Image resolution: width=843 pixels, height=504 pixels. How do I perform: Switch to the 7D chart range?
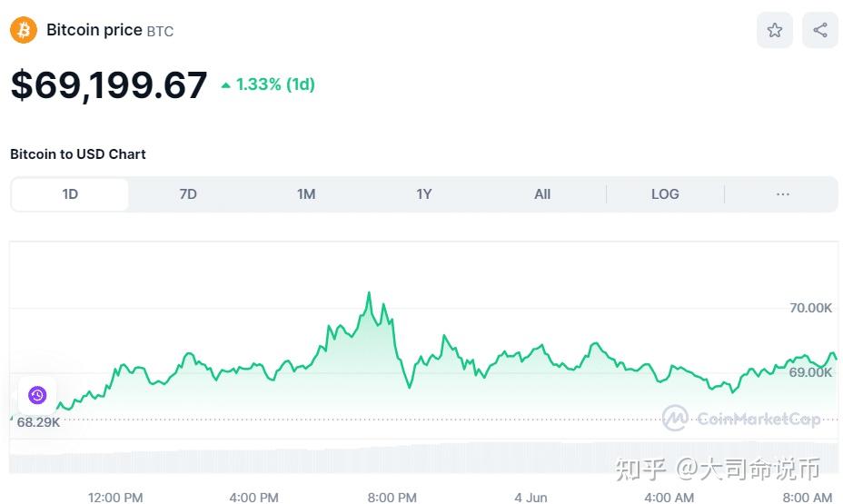click(188, 194)
